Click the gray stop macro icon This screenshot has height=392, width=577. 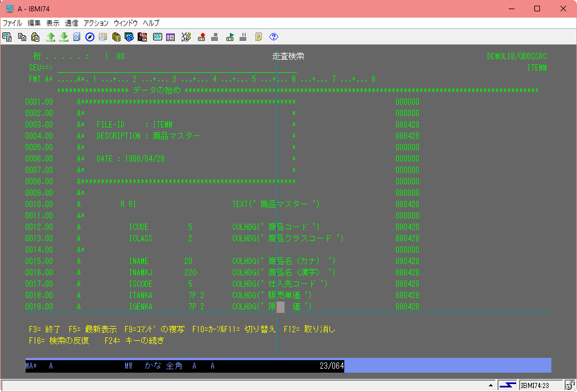tap(215, 37)
